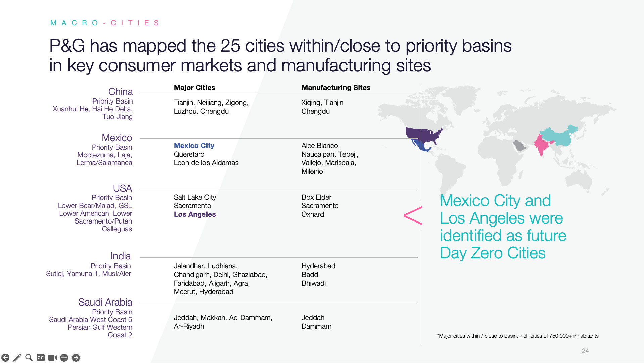Viewport: 644px width, 363px height.
Task: Click slide number 24
Action: (x=585, y=351)
